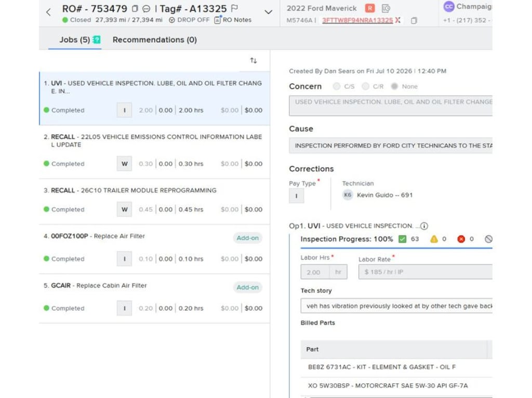Image resolution: width=532 pixels, height=398 pixels.
Task: Click the 0.45 hrs value on 26C10 row
Action: pos(191,210)
